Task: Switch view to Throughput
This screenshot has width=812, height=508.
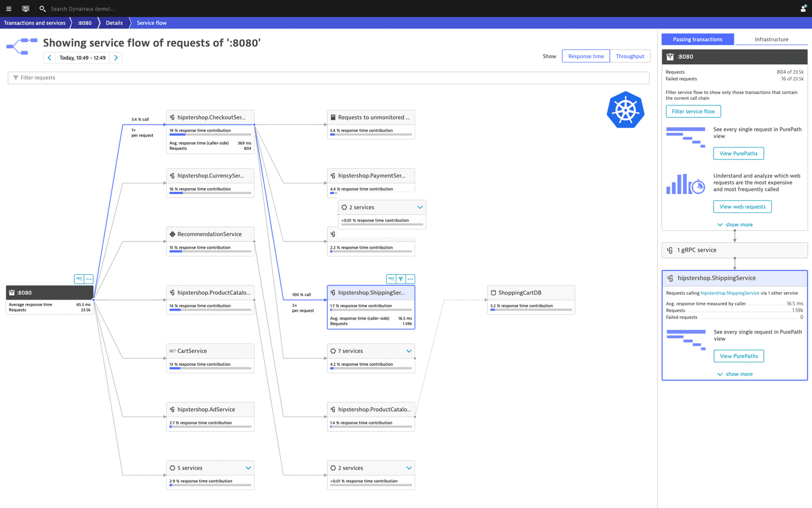Action: click(630, 56)
